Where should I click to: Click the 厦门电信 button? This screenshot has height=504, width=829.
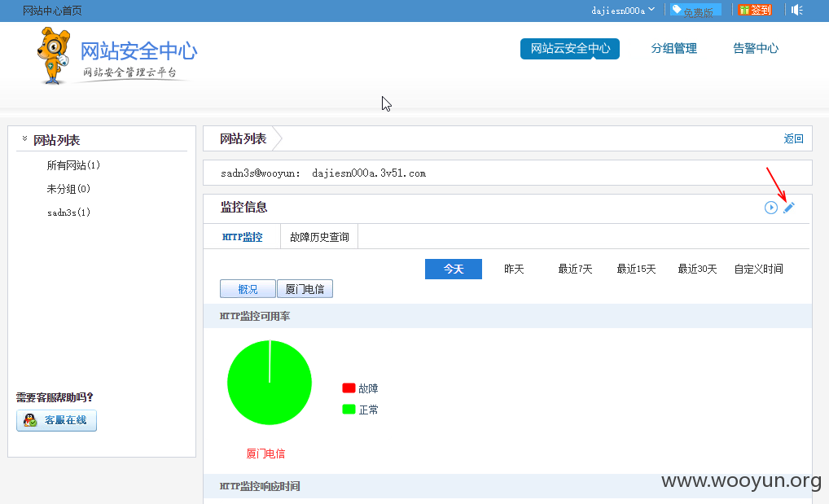[305, 289]
